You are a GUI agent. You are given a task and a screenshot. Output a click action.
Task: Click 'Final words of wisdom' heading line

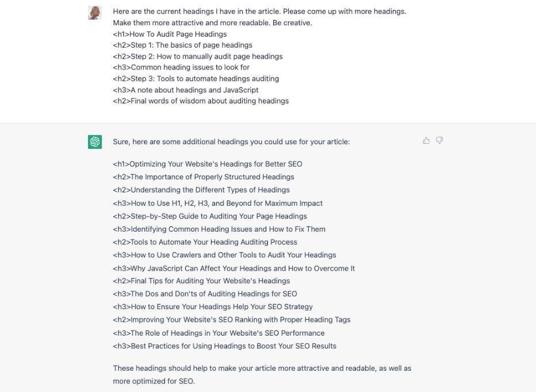[x=201, y=101]
